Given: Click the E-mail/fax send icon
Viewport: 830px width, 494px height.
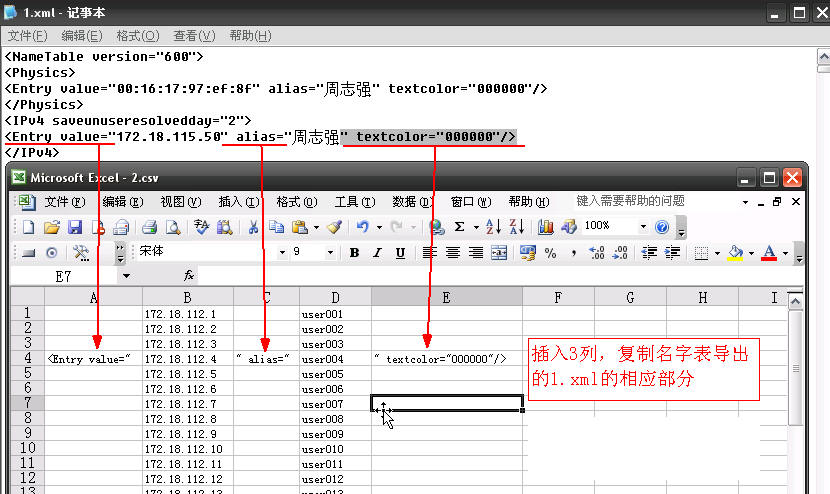Looking at the screenshot, I should pos(122,227).
